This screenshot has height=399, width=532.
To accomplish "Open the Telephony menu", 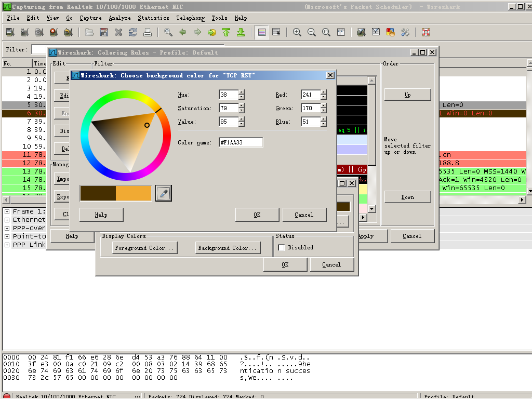I will (x=190, y=18).
